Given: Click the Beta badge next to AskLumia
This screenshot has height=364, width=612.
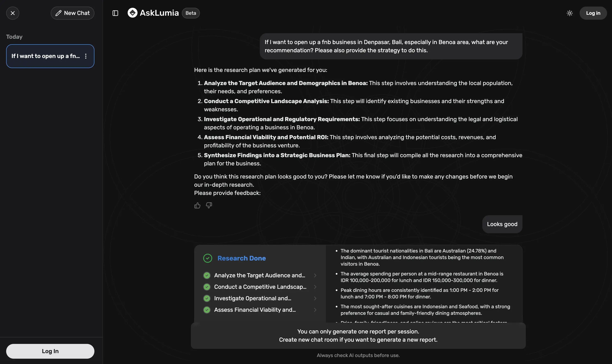Looking at the screenshot, I should click(191, 13).
